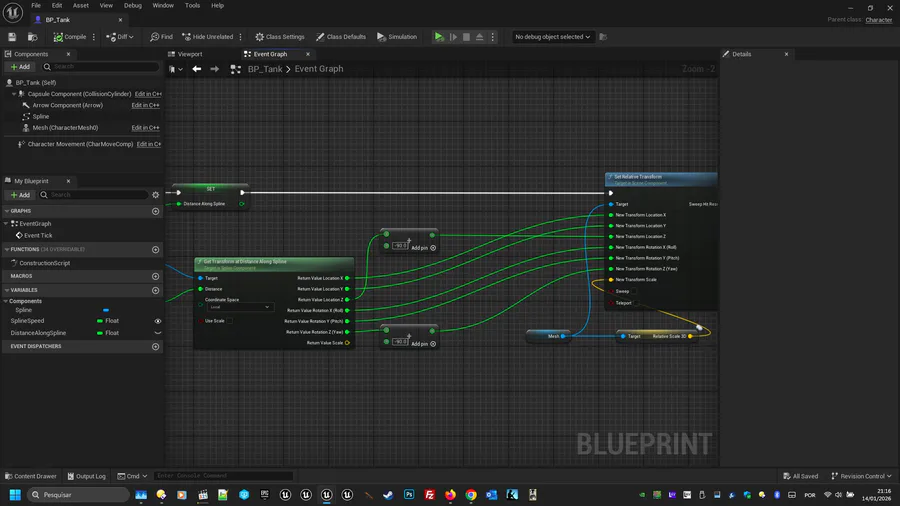Click the graph breadcrumb icon beside BP_Tank

235,69
